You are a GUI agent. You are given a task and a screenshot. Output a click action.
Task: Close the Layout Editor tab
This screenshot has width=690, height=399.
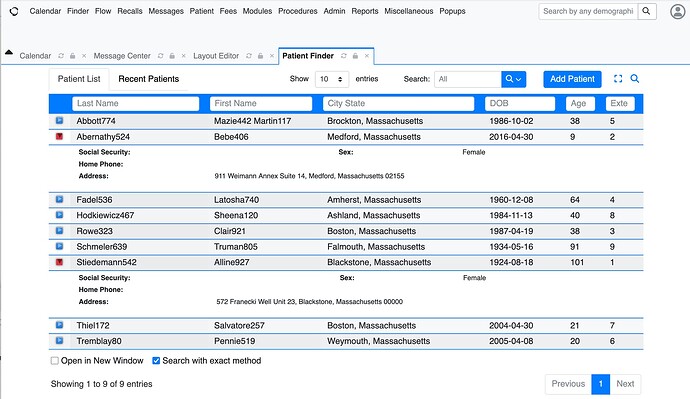coord(272,56)
